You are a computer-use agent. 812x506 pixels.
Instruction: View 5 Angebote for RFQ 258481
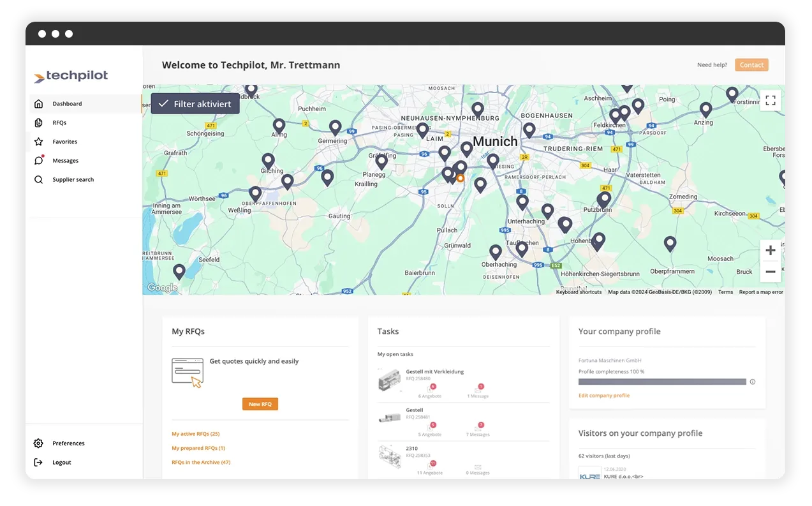click(x=431, y=430)
